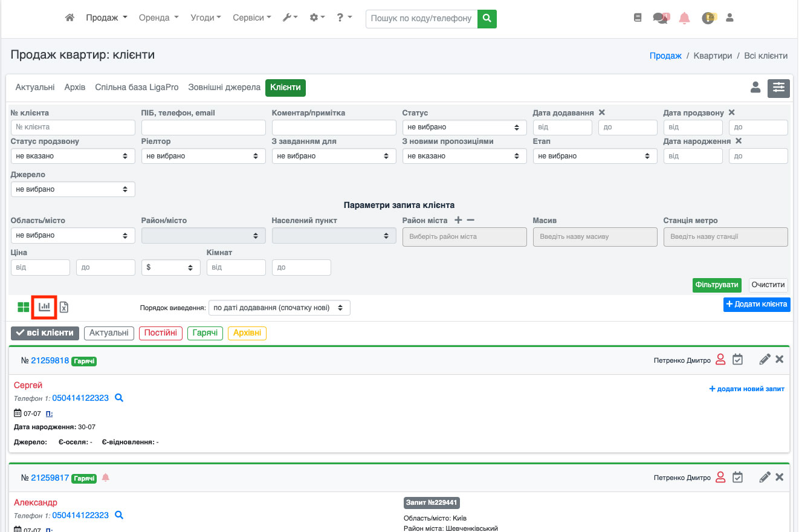Expand the Статус dropdown
The image size is (799, 532).
464,128
